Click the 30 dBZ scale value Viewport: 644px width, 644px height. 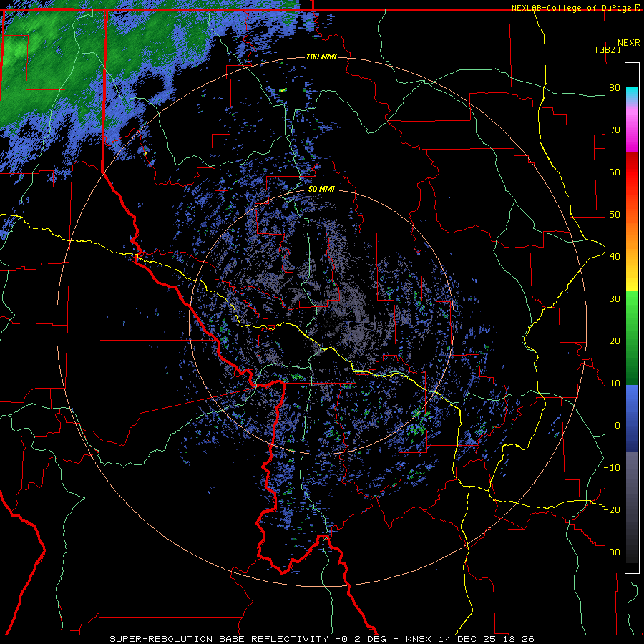615,299
